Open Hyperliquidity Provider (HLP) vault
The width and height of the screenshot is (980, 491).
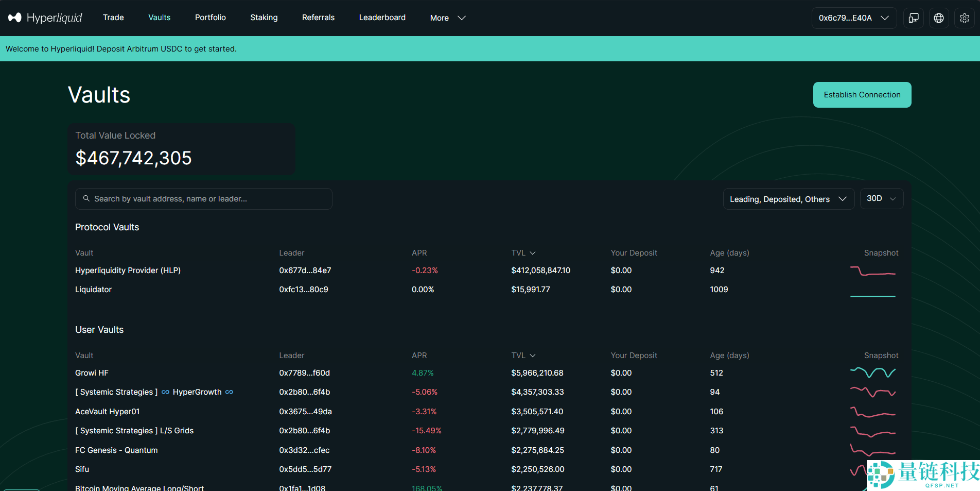128,270
